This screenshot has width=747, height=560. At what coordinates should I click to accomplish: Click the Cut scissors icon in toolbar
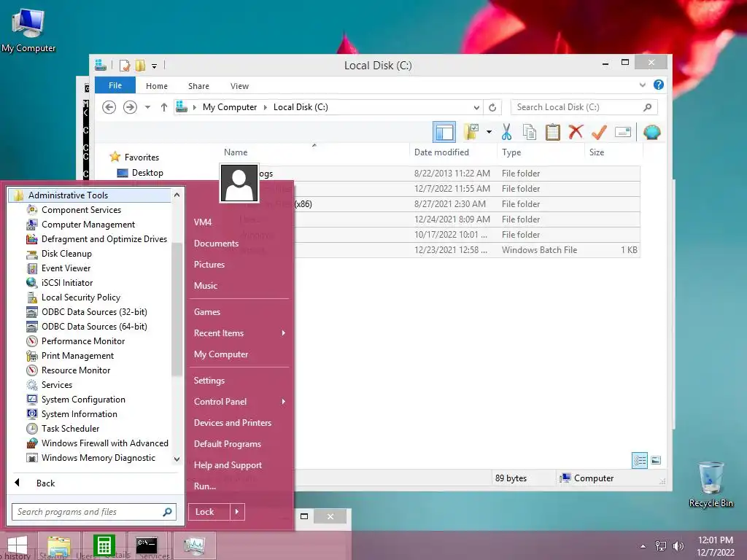(x=506, y=132)
